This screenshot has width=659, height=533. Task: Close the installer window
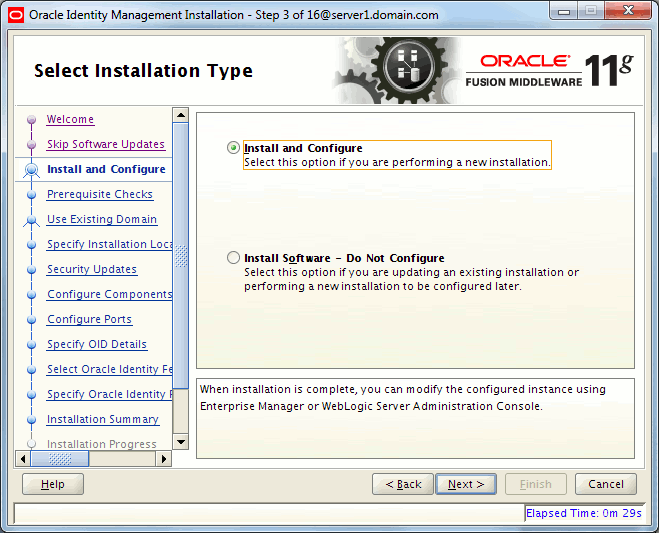(x=628, y=11)
